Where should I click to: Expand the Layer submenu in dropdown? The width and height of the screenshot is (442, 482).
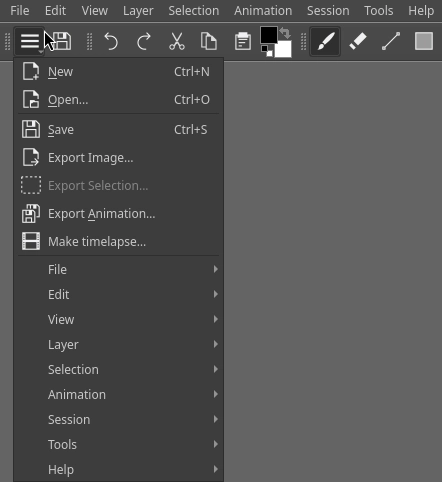(118, 344)
